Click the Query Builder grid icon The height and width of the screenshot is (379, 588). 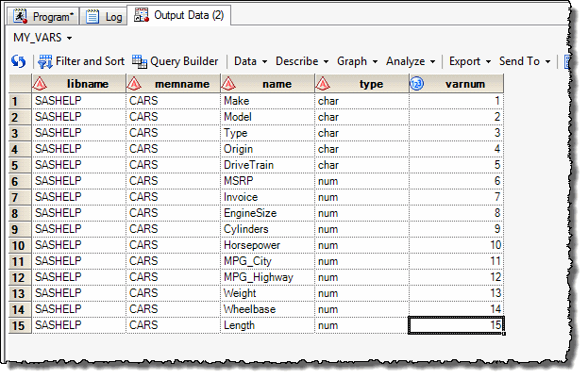tap(140, 61)
